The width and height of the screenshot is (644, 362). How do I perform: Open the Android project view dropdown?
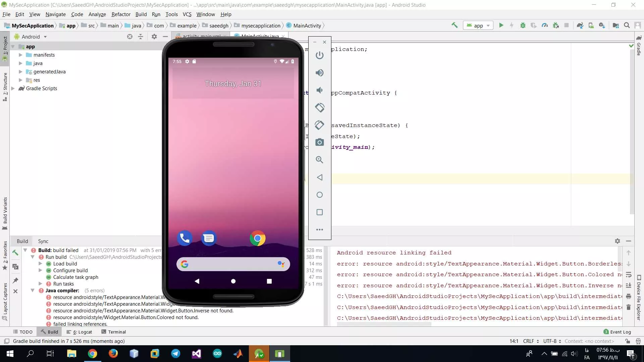(31, 37)
